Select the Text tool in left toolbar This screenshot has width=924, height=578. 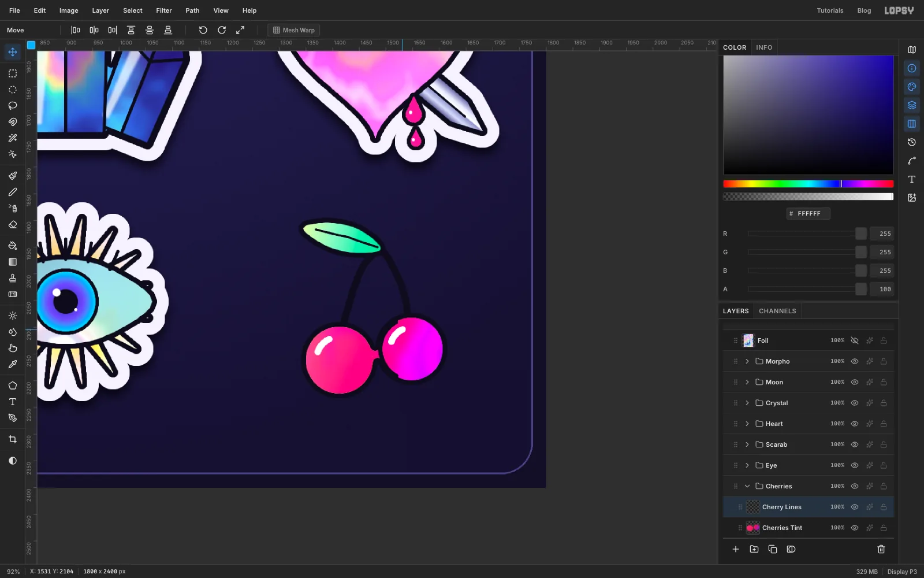13,402
